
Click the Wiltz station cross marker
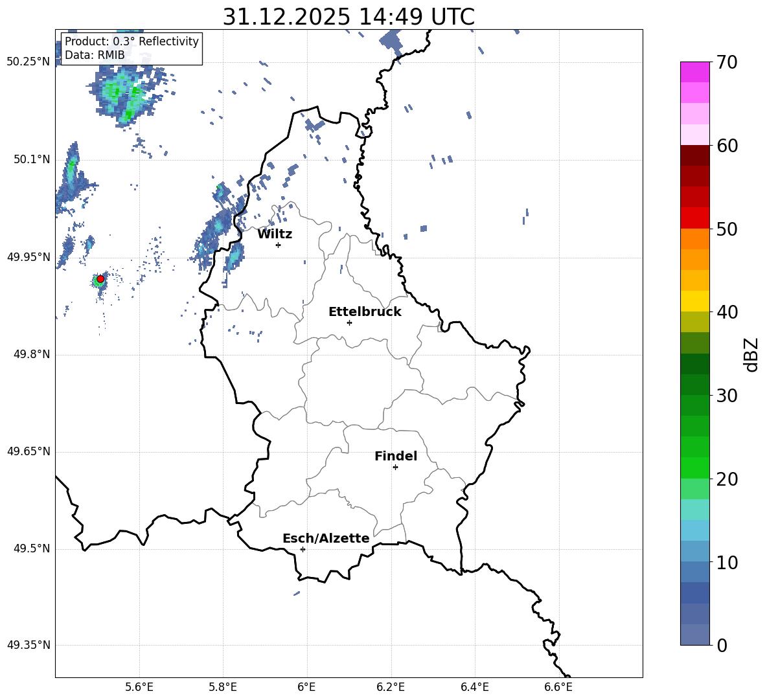pyautogui.click(x=279, y=245)
